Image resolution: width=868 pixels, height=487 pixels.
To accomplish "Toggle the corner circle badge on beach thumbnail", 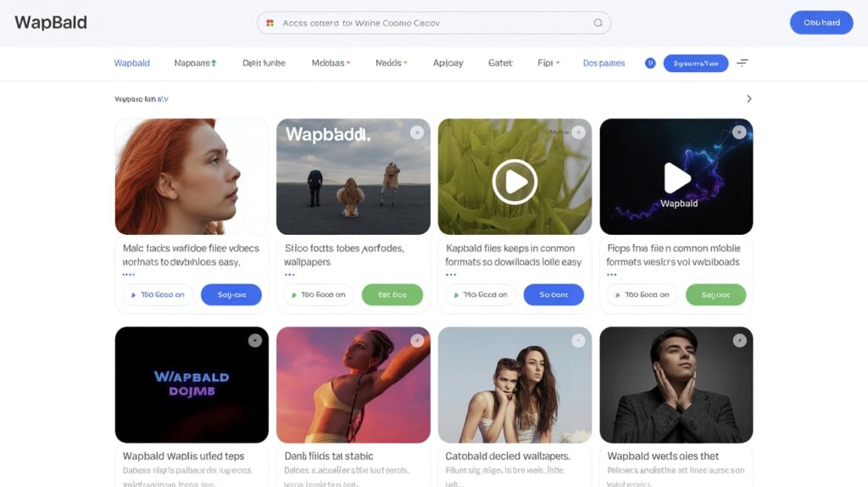I will click(x=416, y=132).
